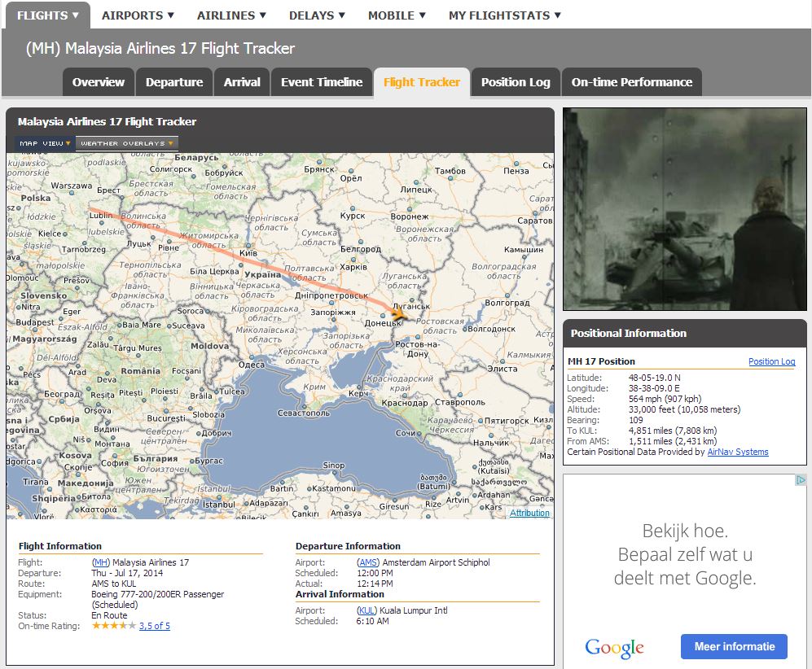Click the AdChoices triangle icon on the Google ad
This screenshot has width=812, height=669.
point(800,481)
